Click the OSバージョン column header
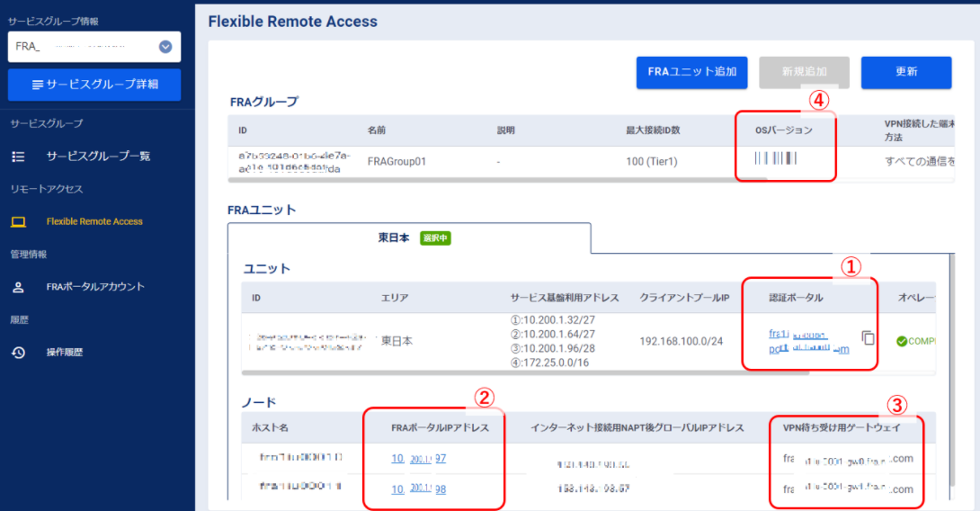The image size is (980, 511). click(784, 130)
